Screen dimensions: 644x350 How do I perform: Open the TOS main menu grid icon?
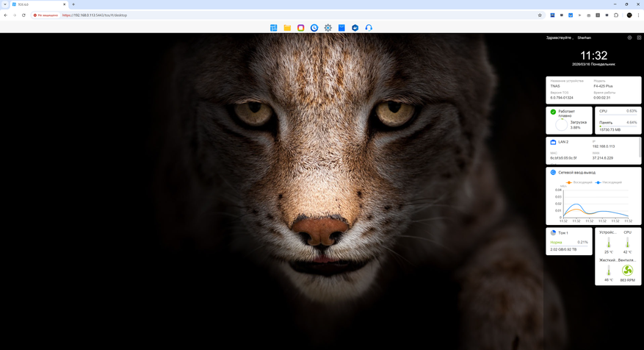[x=274, y=28]
